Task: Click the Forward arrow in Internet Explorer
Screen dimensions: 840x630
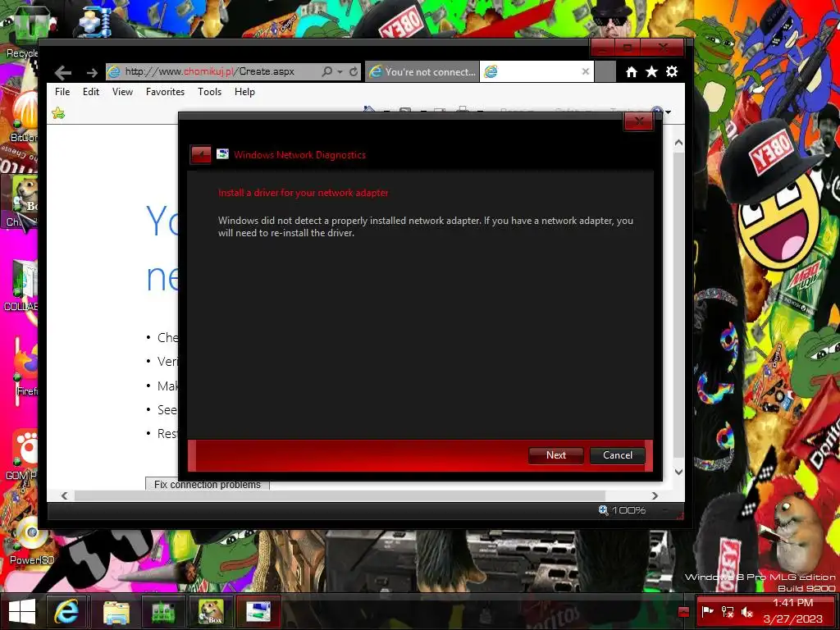Action: coord(92,72)
